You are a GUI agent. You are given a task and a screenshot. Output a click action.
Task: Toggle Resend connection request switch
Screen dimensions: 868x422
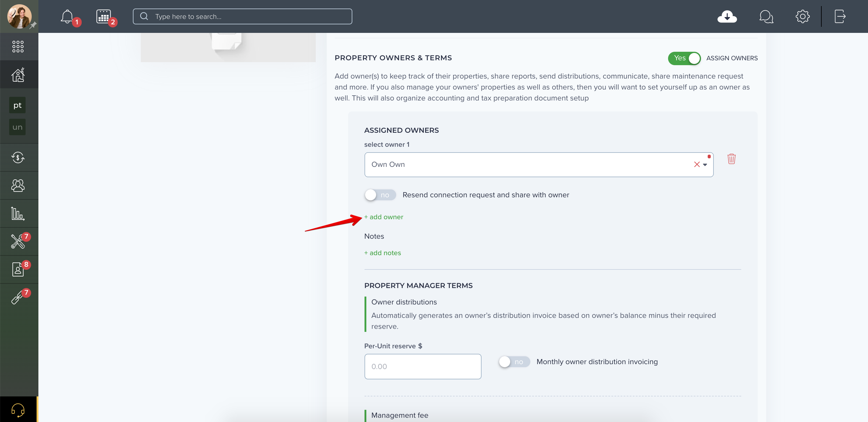pyautogui.click(x=380, y=195)
